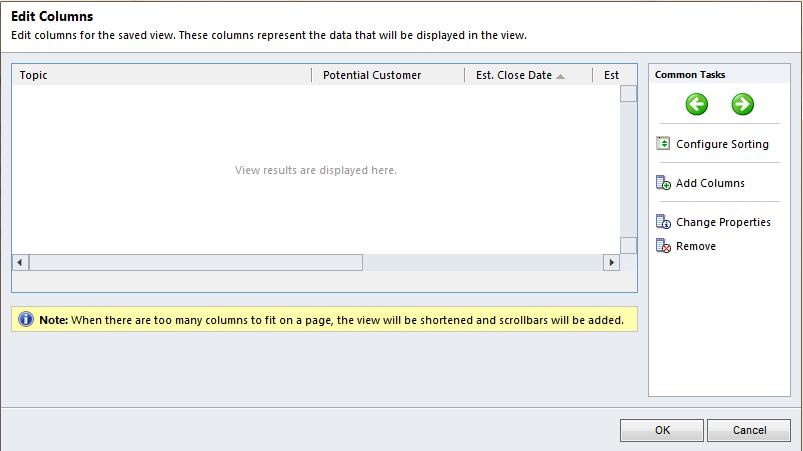803x451 pixels.
Task: Choose Add Columns task
Action: pos(710,183)
